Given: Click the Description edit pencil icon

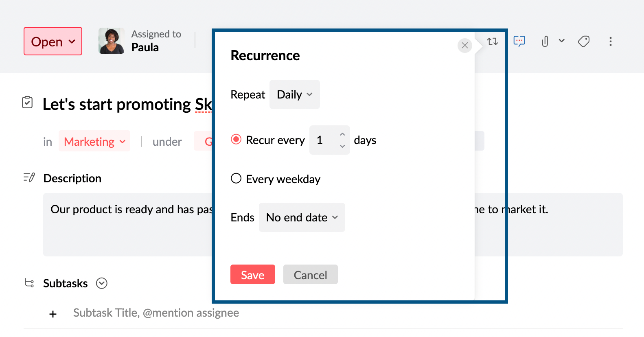Looking at the screenshot, I should 29,177.
